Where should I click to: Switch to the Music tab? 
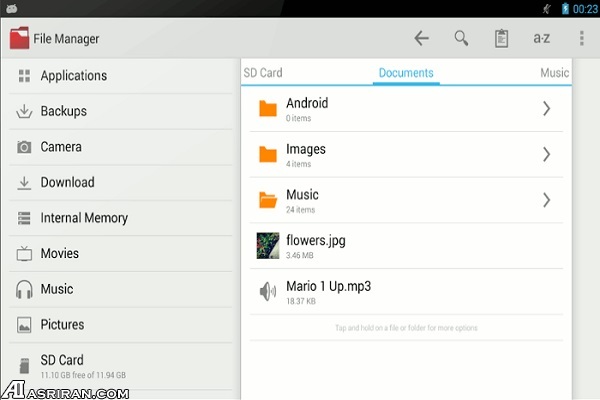tap(554, 73)
